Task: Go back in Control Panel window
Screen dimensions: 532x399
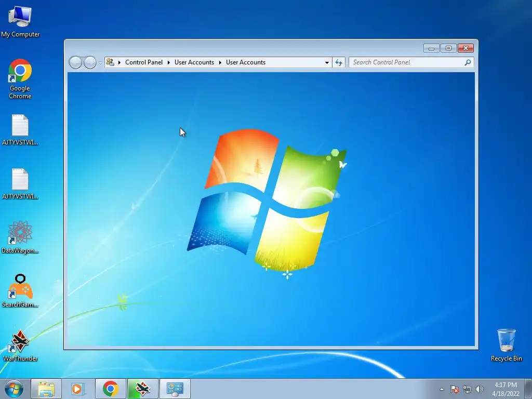Action: pos(75,62)
